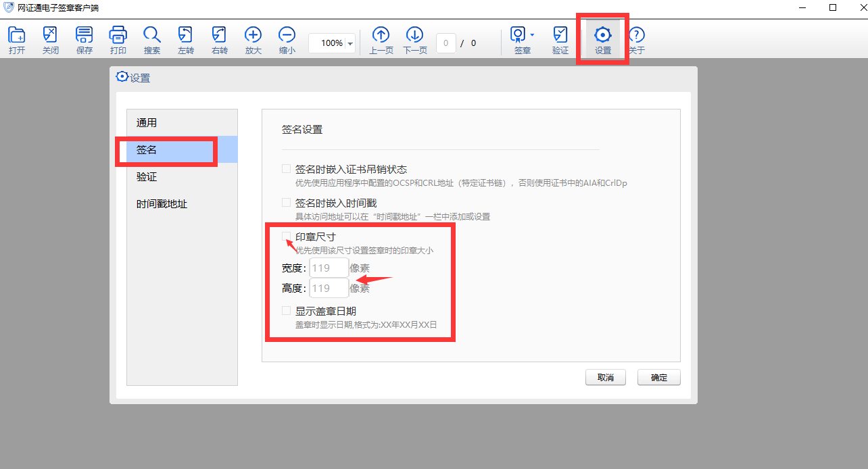Screen dimensions: 868x469
Task: Switch to the 通用 settings tab
Action: pyautogui.click(x=147, y=123)
